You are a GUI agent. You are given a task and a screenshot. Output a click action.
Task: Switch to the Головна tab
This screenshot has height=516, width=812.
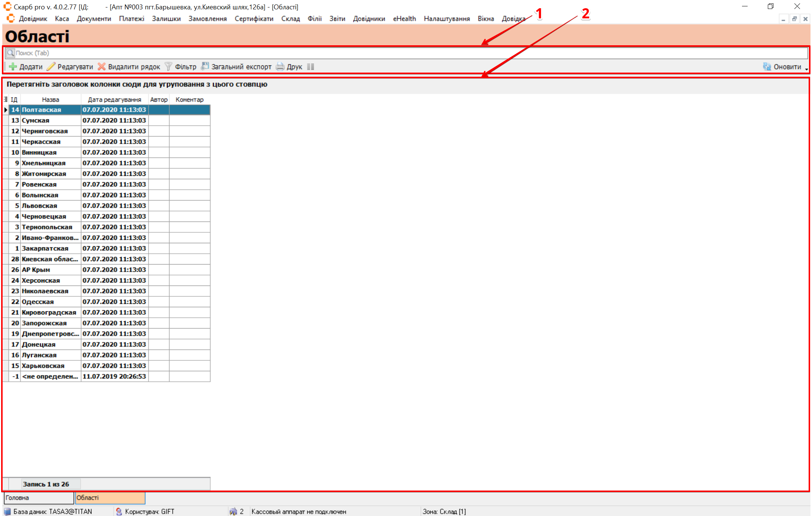(x=39, y=498)
